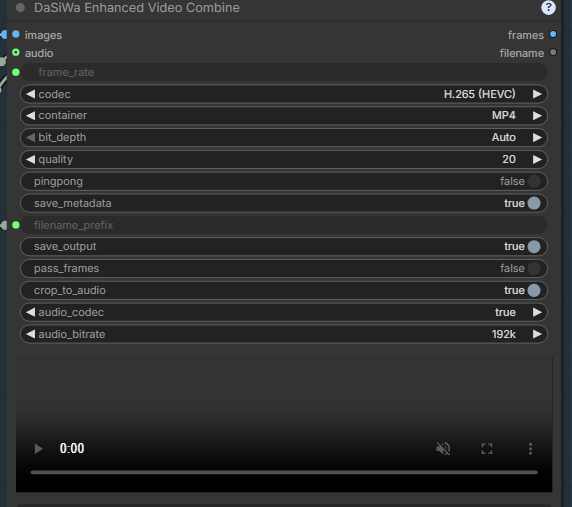Click the audio input connector dot
Screen dimensions: 572x507
click(x=16, y=53)
